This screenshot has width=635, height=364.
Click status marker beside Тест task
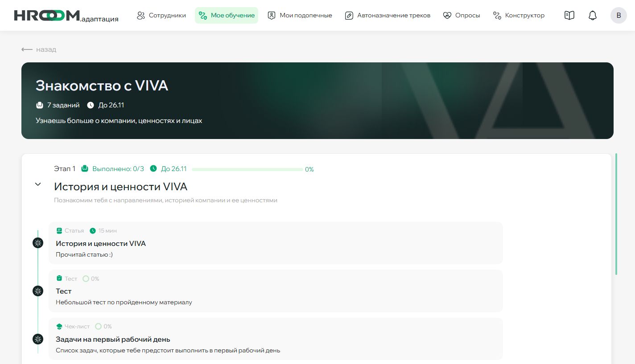point(38,291)
